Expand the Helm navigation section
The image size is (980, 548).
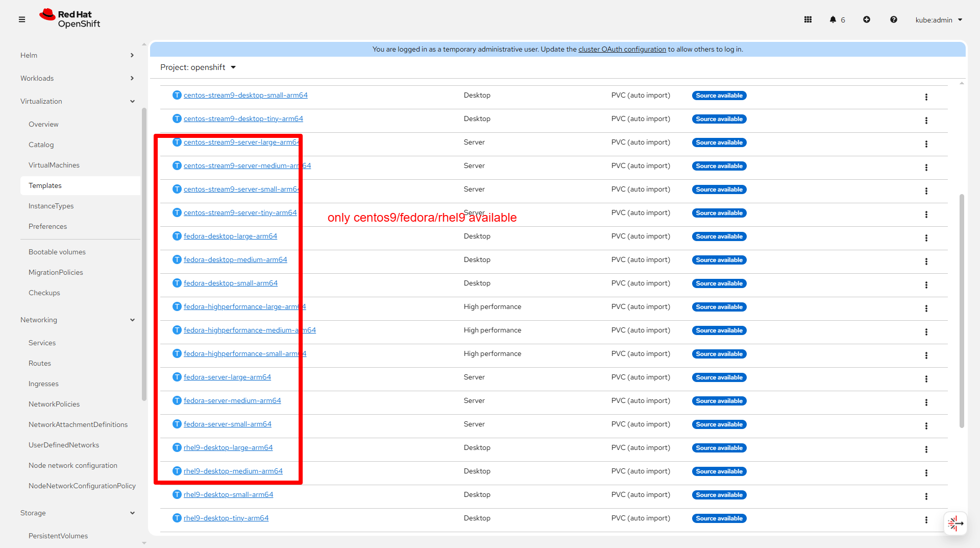click(78, 55)
